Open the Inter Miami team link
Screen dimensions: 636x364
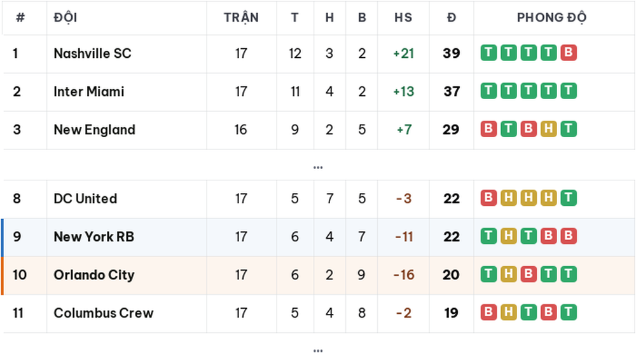[89, 91]
